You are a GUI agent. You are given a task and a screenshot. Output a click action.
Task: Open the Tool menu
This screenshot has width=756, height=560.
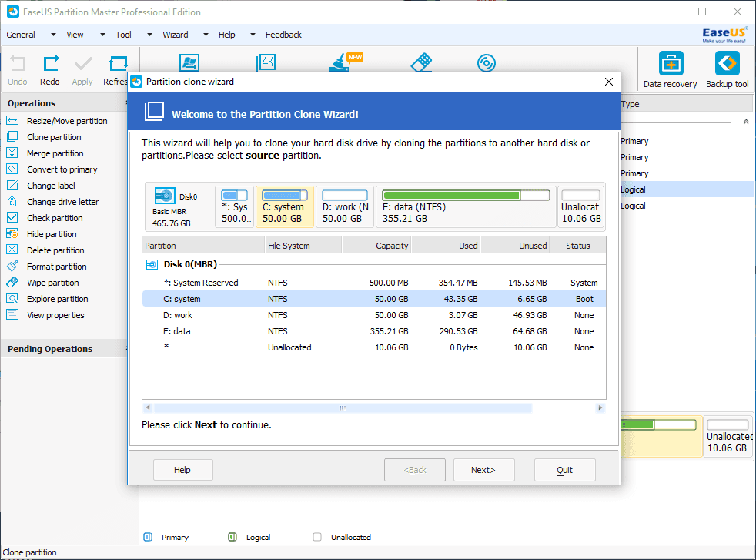point(123,35)
